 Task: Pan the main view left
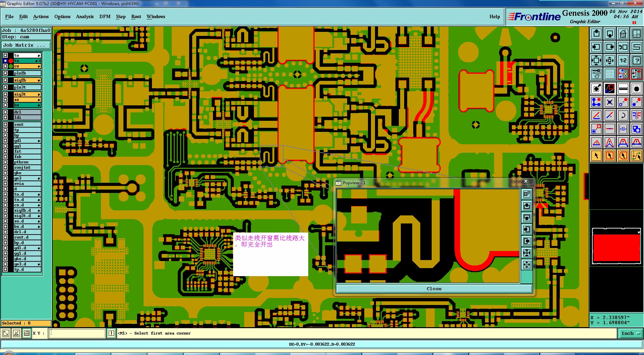(x=596, y=47)
